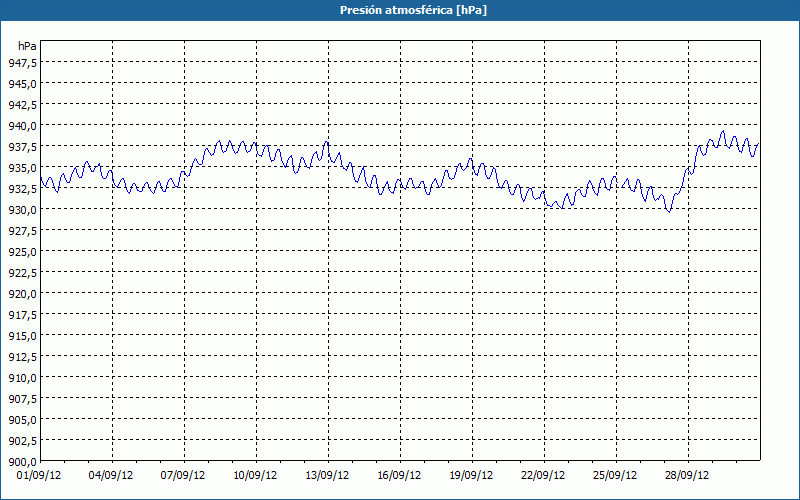Select the 930,0 y-axis label
Image resolution: width=800 pixels, height=500 pixels.
pyautogui.click(x=22, y=210)
